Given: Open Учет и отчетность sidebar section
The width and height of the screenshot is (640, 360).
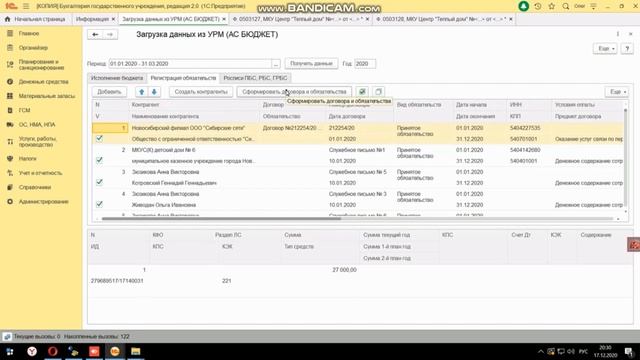Looking at the screenshot, I should click(40, 173).
